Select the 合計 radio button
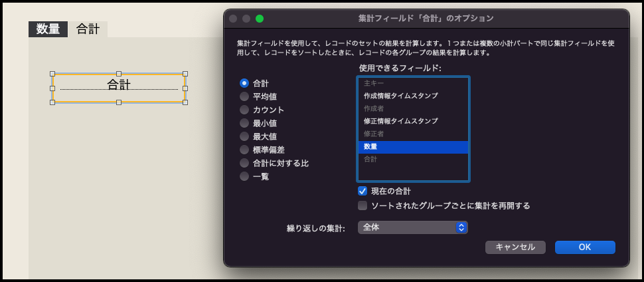The image size is (644, 282). tap(244, 83)
